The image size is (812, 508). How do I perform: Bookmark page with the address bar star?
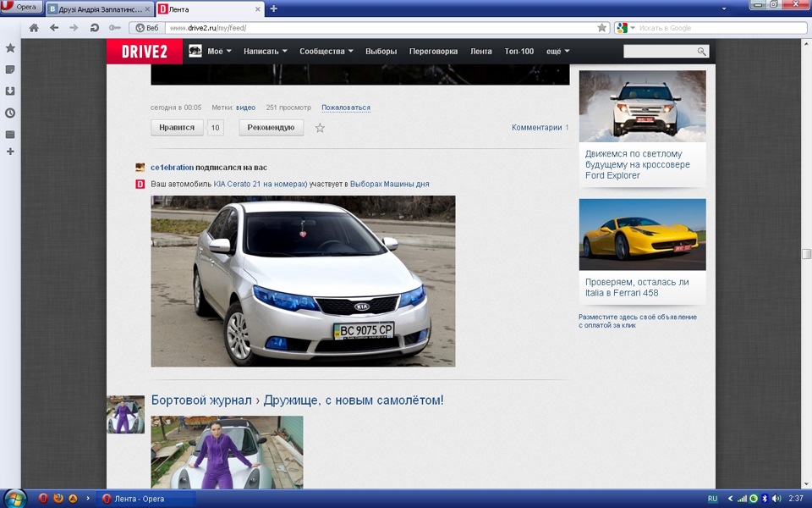[x=601, y=28]
